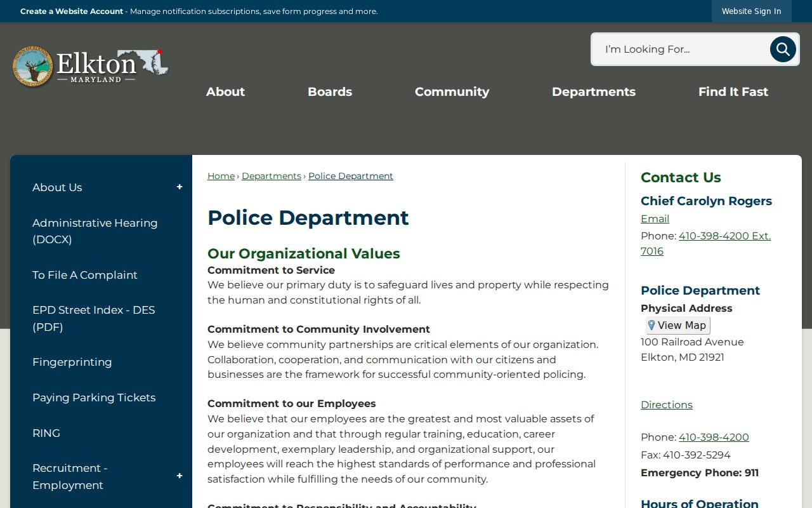Click the Our Organizational Values heading
The image size is (812, 508).
click(304, 253)
